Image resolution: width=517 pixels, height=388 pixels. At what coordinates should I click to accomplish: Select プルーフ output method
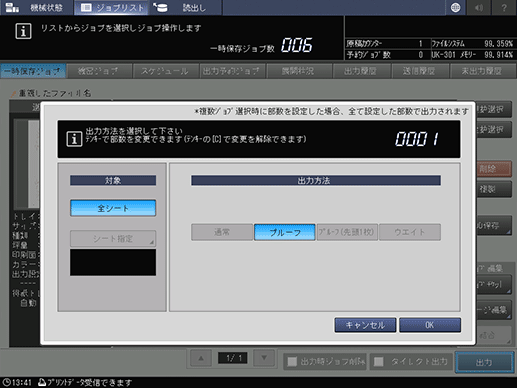(285, 232)
